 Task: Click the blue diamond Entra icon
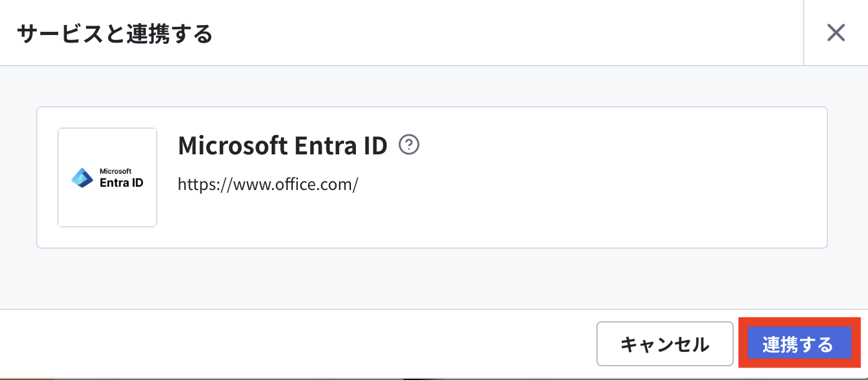(82, 177)
